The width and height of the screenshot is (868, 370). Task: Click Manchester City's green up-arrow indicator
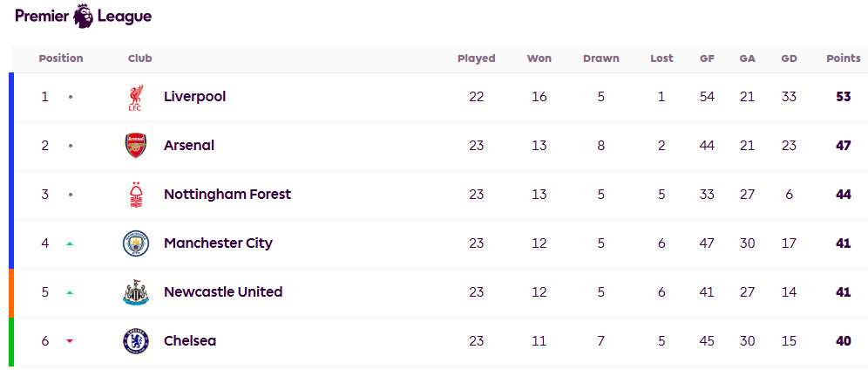[70, 243]
